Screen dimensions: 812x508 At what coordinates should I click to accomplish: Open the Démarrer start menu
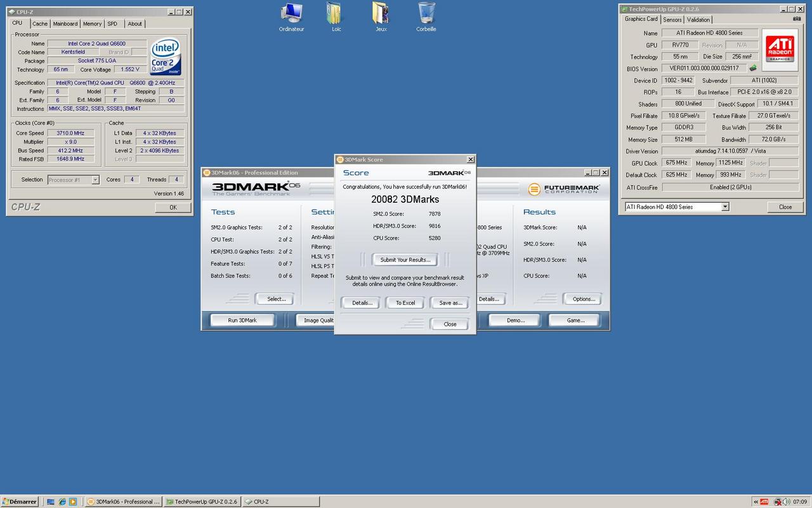[19, 502]
